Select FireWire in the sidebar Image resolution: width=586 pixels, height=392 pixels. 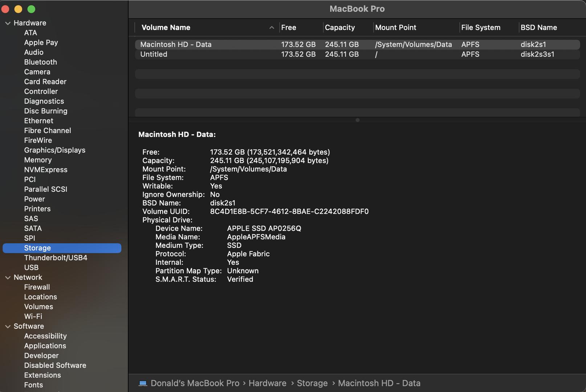coord(38,140)
